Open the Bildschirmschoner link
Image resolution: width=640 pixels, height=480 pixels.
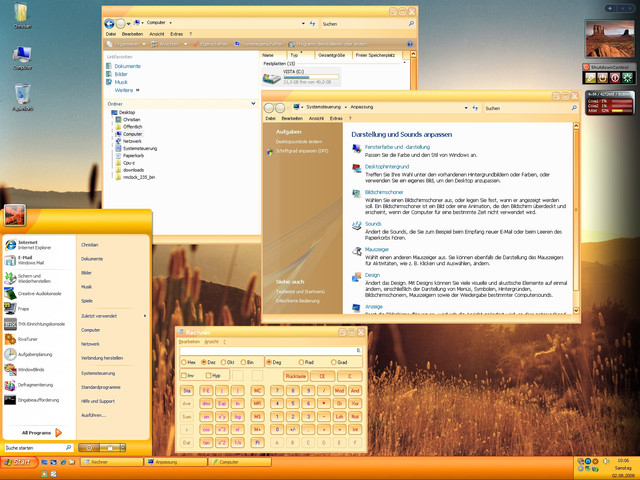coord(384,192)
